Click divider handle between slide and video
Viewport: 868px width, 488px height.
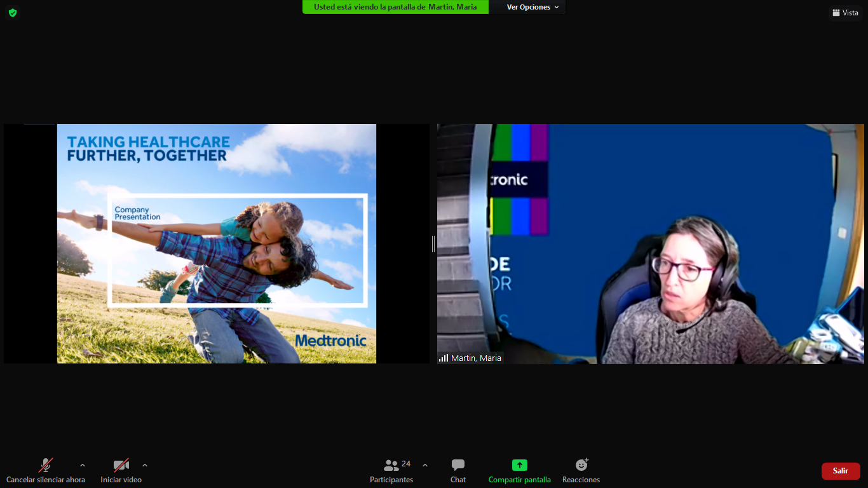(x=433, y=243)
